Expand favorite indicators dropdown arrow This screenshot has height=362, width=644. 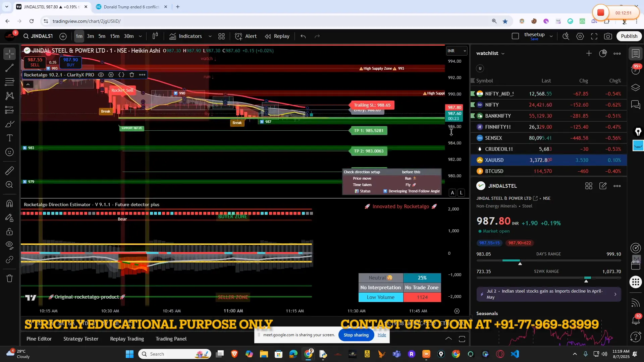coord(210,36)
